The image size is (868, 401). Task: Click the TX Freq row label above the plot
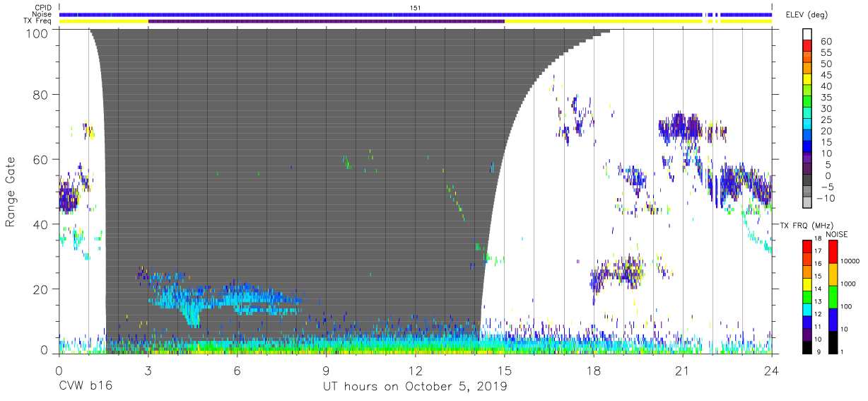(38, 21)
